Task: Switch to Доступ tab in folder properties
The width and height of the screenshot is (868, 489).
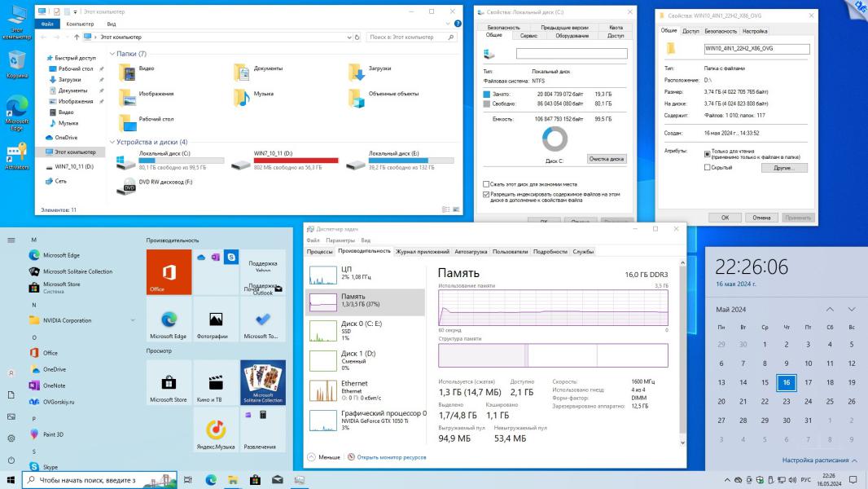Action: [x=690, y=32]
